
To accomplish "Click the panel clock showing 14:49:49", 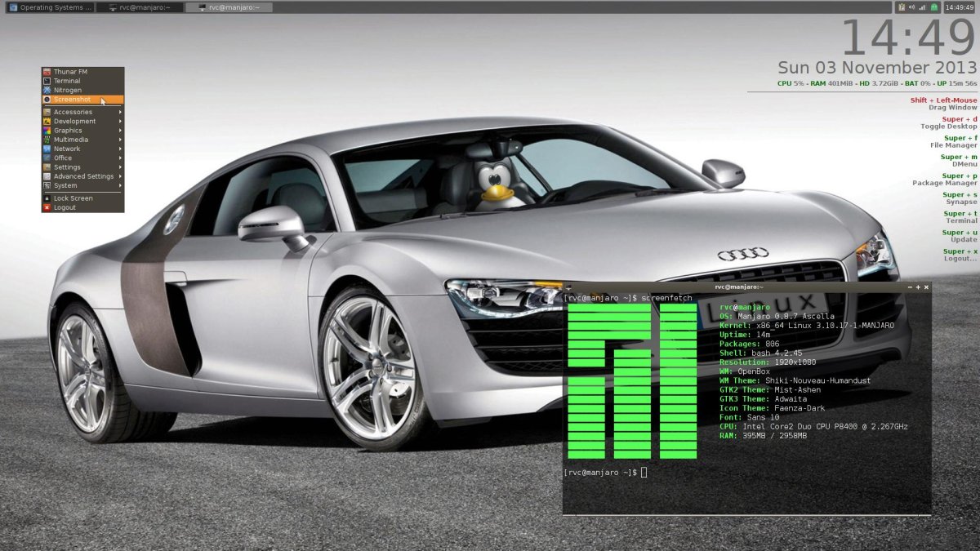I will pyautogui.click(x=960, y=7).
